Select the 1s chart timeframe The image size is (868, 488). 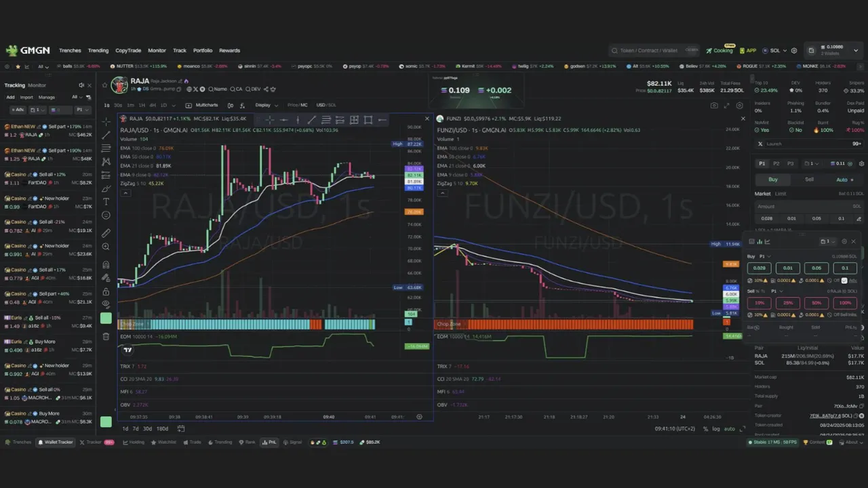coord(106,105)
